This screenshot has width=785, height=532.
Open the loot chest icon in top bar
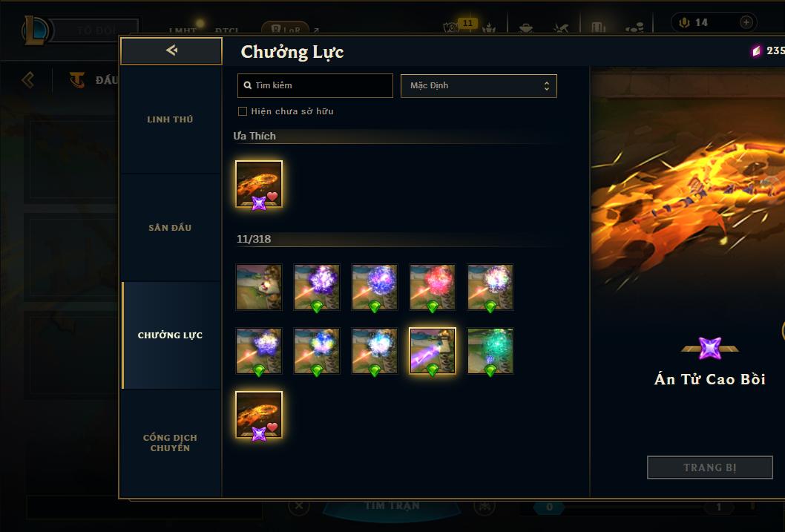[525, 27]
